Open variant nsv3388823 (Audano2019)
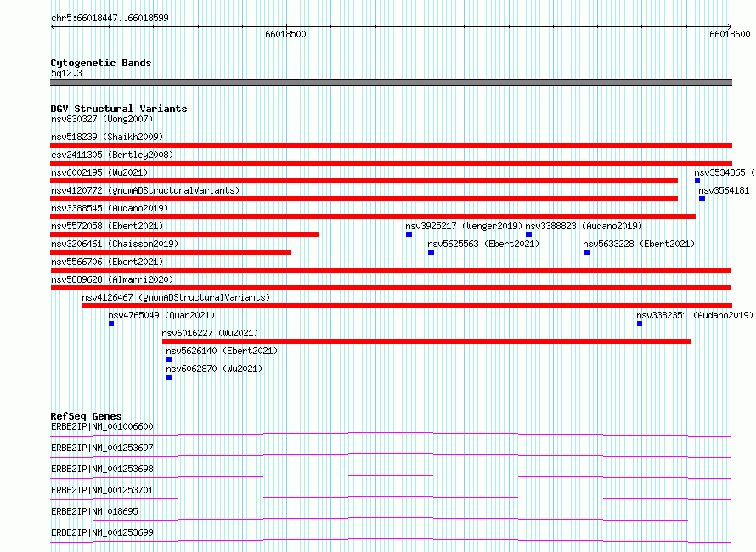This screenshot has width=756, height=552. tap(584, 226)
